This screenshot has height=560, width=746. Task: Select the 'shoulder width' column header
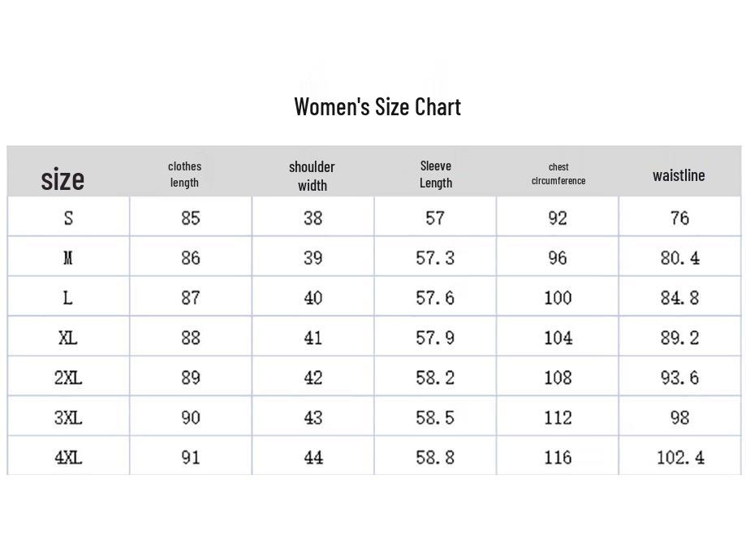click(312, 175)
